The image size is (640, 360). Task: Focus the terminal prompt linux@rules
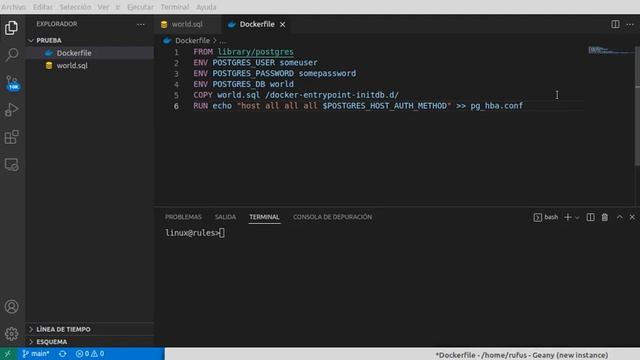coord(194,233)
